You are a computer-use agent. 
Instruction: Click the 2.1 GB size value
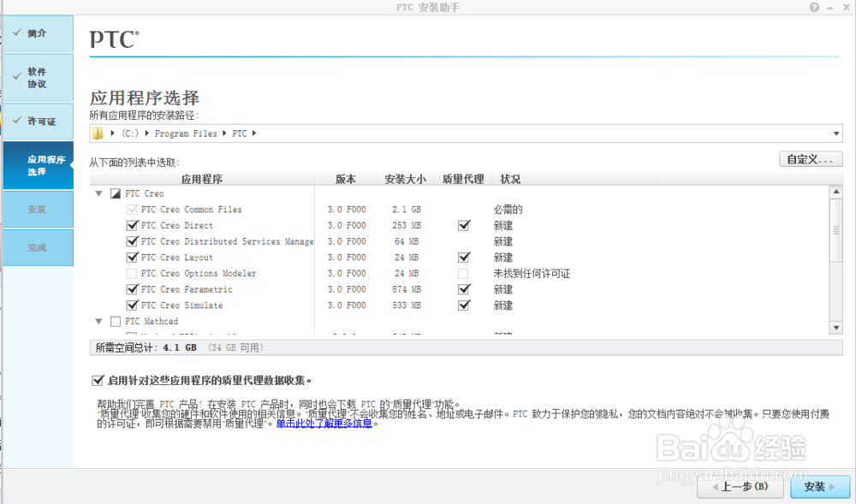tap(406, 210)
